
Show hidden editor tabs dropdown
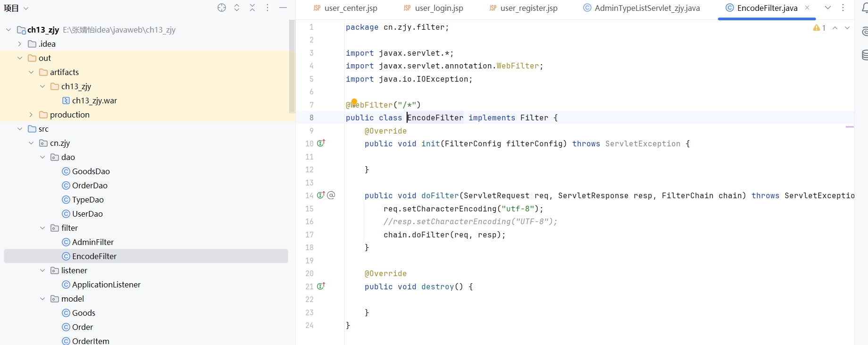coord(828,8)
